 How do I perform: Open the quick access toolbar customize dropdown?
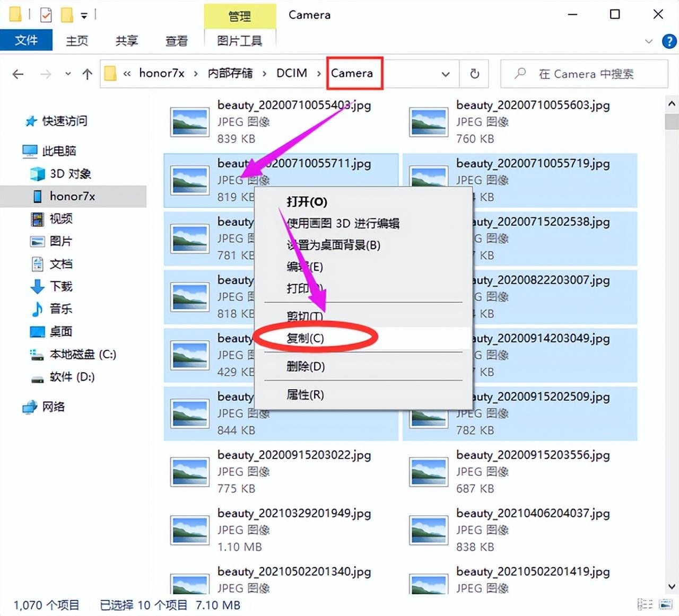pyautogui.click(x=84, y=15)
